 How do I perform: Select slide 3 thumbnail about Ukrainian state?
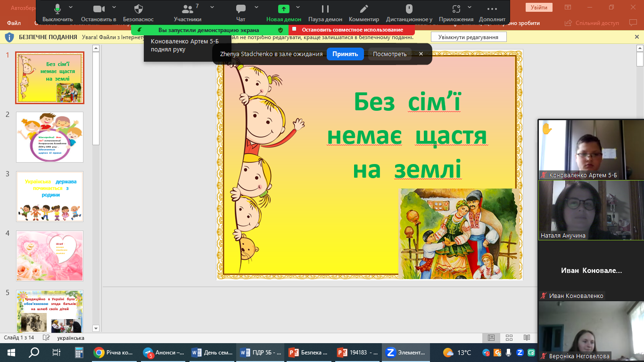coord(50,197)
